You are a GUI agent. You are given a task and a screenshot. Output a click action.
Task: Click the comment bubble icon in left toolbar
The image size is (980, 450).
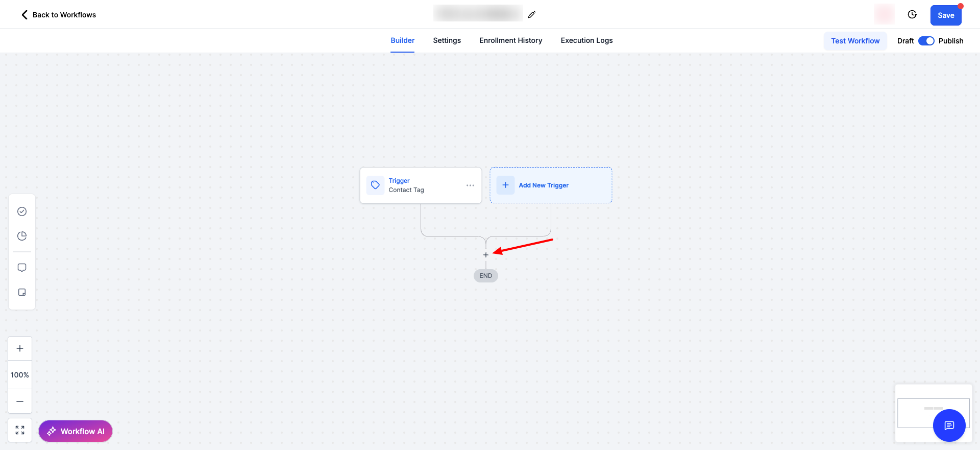tap(22, 268)
